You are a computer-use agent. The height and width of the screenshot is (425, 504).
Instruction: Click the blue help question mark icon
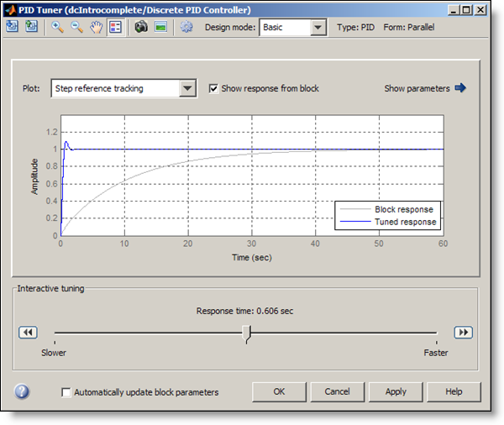(23, 391)
